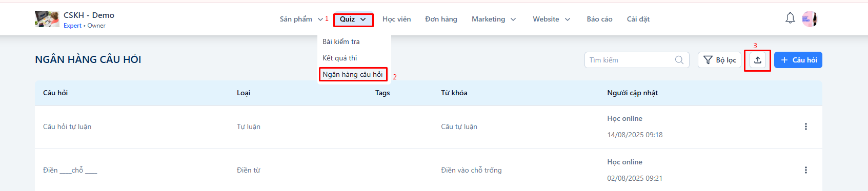The height and width of the screenshot is (191, 868).
Task: Click the CSKH Demo logo thumbnail
Action: pos(47,19)
